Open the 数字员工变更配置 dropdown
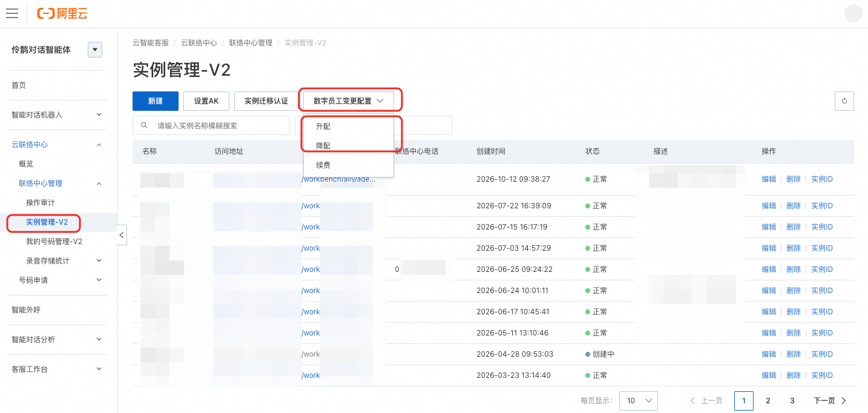Image resolution: width=868 pixels, height=413 pixels. point(349,101)
